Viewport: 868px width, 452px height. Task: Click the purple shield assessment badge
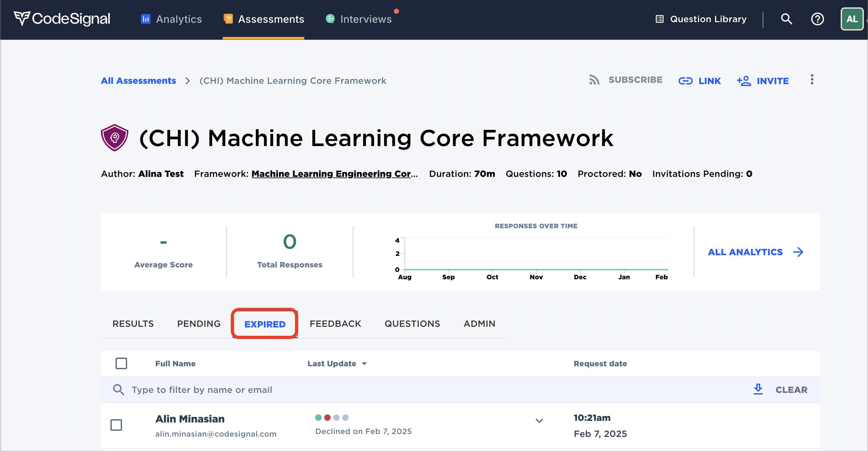[115, 137]
